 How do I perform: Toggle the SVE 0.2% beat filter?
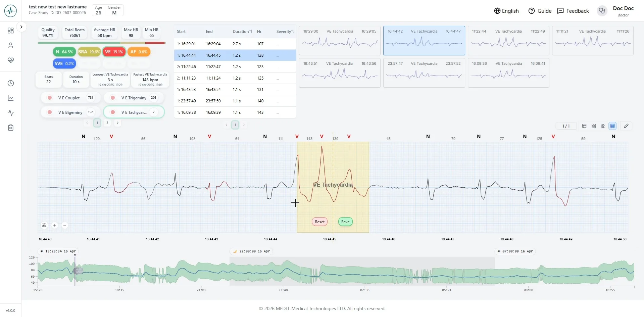point(64,63)
